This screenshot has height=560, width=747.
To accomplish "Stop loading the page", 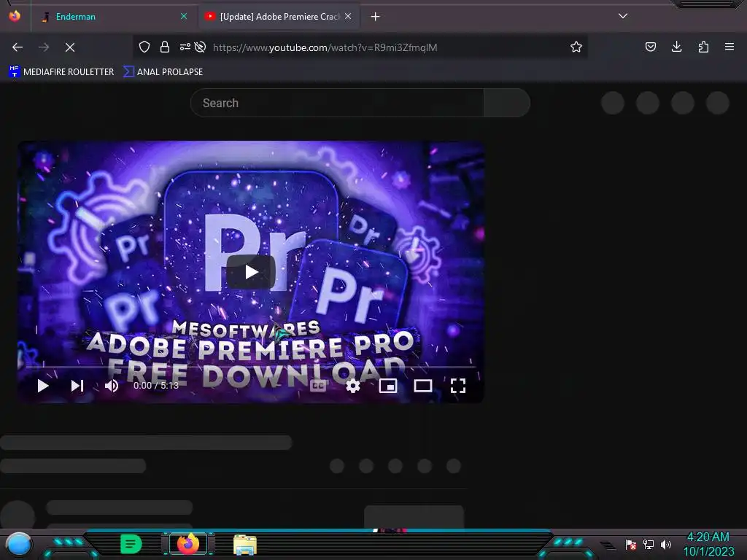I will click(x=70, y=47).
